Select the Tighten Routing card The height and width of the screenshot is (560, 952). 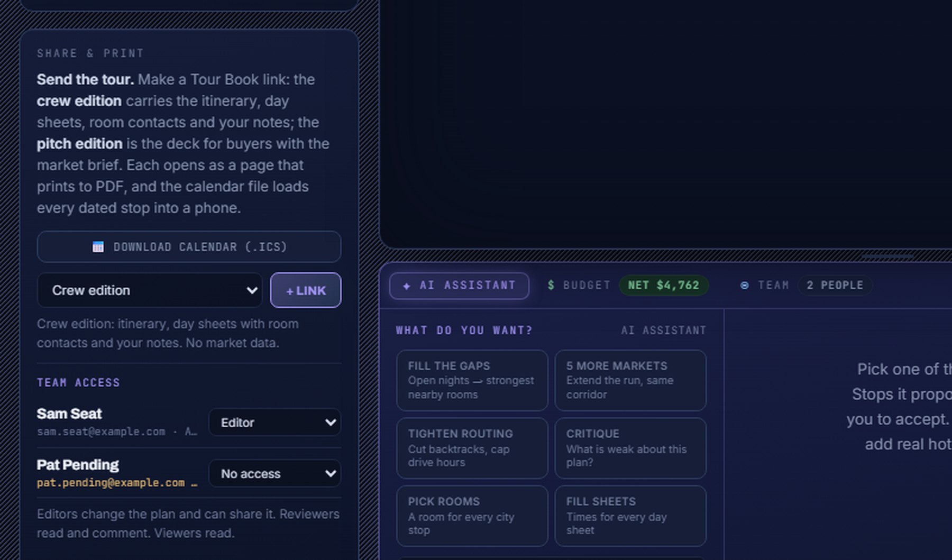(472, 448)
